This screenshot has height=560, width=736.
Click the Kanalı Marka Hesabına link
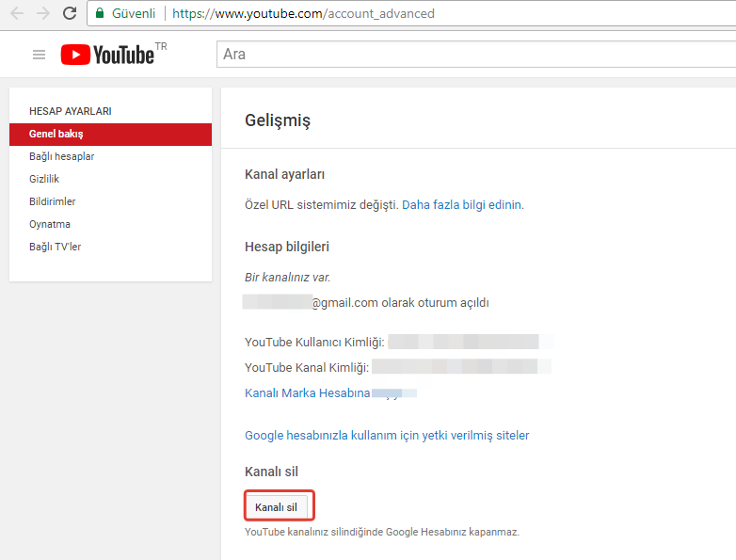point(307,392)
